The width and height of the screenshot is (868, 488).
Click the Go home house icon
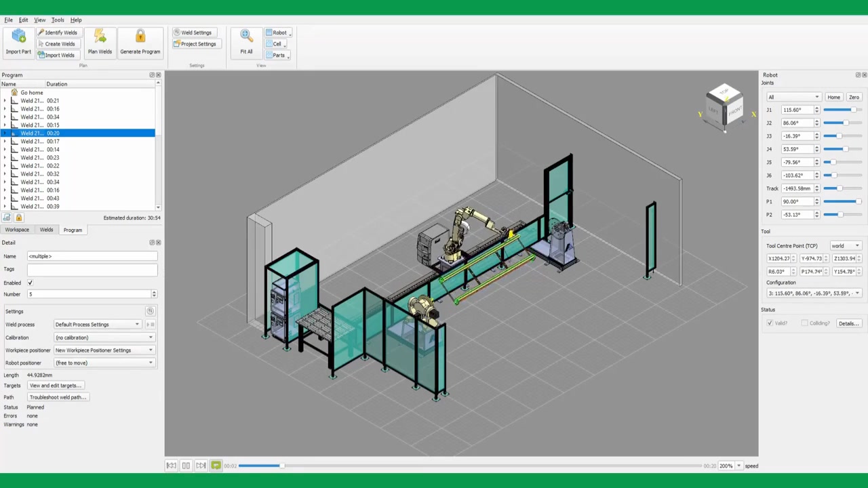[x=14, y=92]
